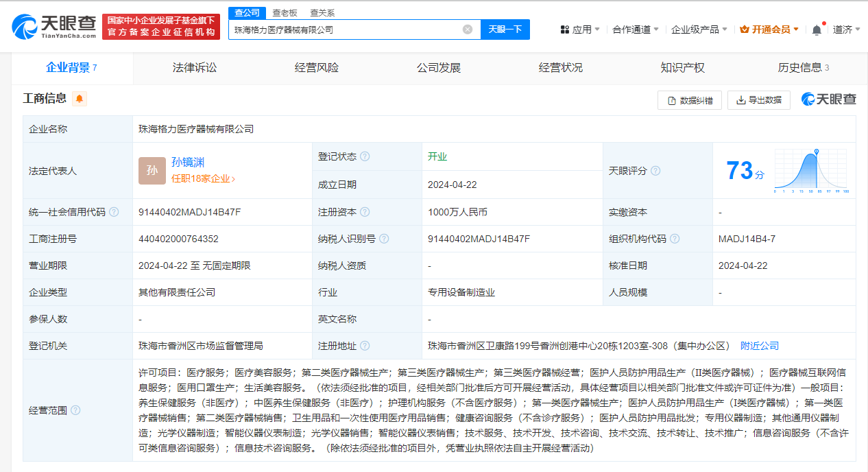
Task: Click organization code MADJ14B4-7
Action: [747, 239]
